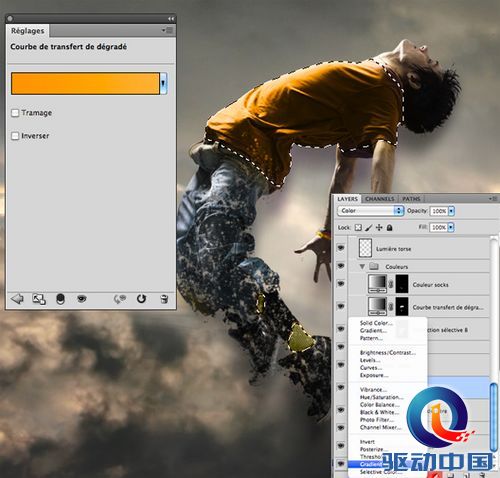Click the lock all padlock icon

pos(389,228)
